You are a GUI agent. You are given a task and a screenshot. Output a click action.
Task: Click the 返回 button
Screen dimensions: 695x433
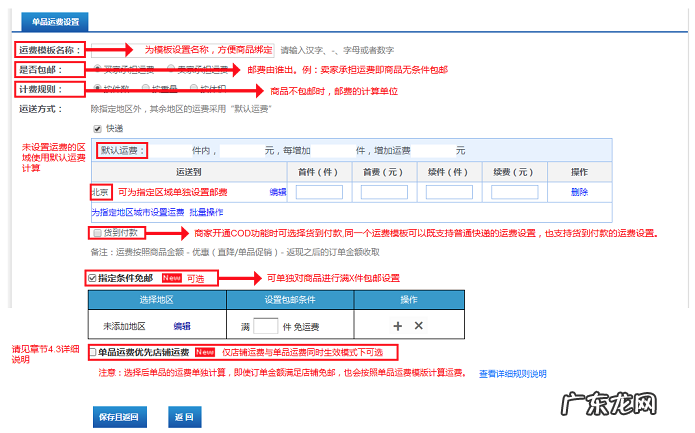pos(184,417)
